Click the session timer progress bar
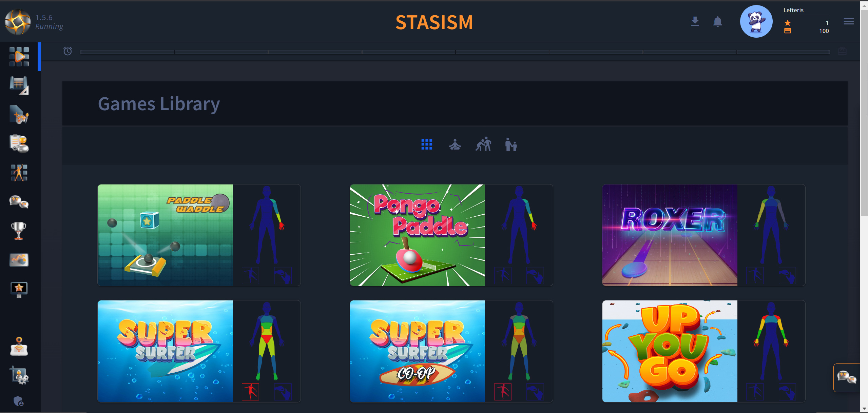This screenshot has height=413, width=868. (x=455, y=52)
